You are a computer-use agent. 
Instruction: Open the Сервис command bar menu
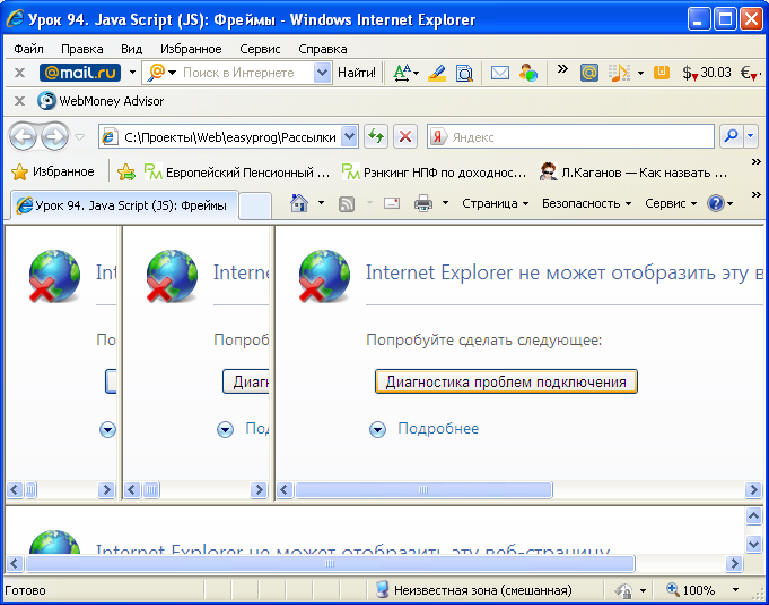(x=671, y=203)
